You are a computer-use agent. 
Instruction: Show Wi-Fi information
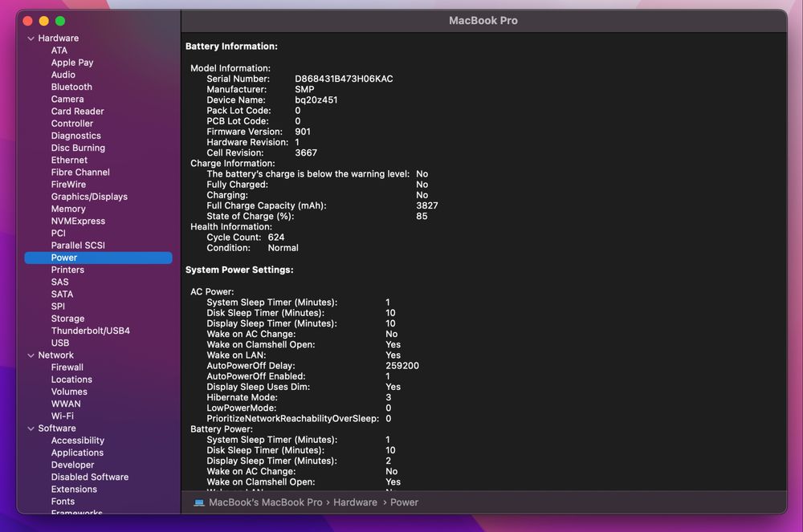pyautogui.click(x=62, y=416)
